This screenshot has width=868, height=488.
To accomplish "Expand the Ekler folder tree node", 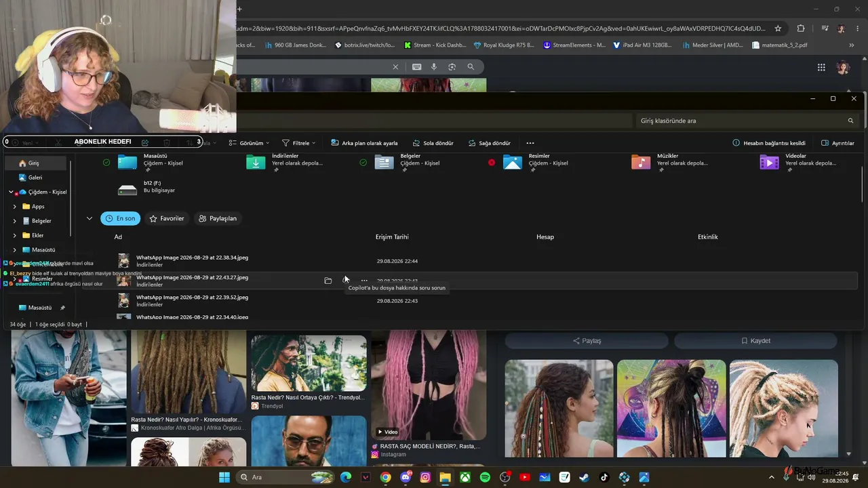I will pyautogui.click(x=15, y=235).
